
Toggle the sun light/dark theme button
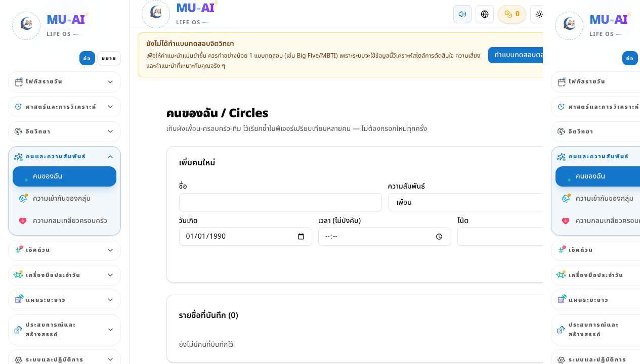point(538,14)
